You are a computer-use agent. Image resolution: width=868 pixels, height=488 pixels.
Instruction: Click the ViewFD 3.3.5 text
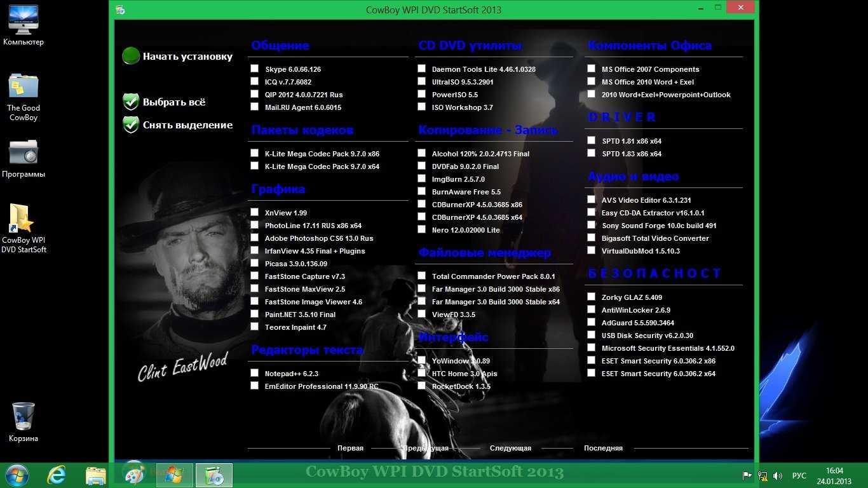[453, 315]
